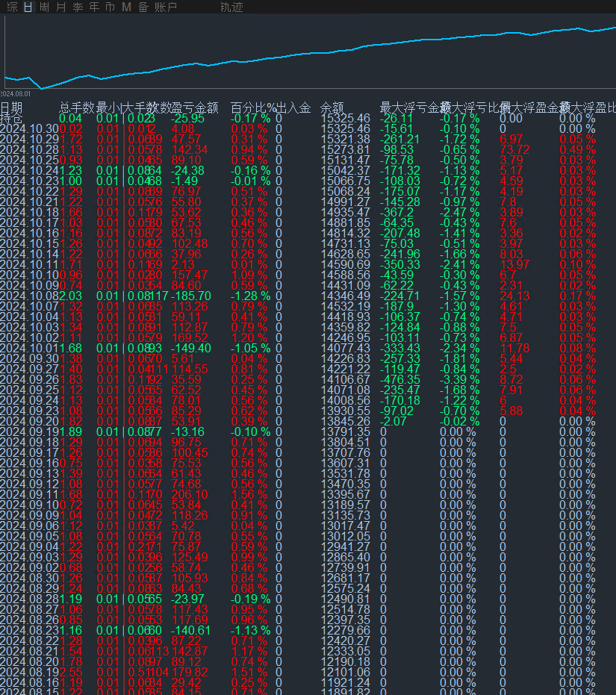This screenshot has width=616, height=695.
Task: Click floating loss ratio -2.47 %
Action: 459,212
